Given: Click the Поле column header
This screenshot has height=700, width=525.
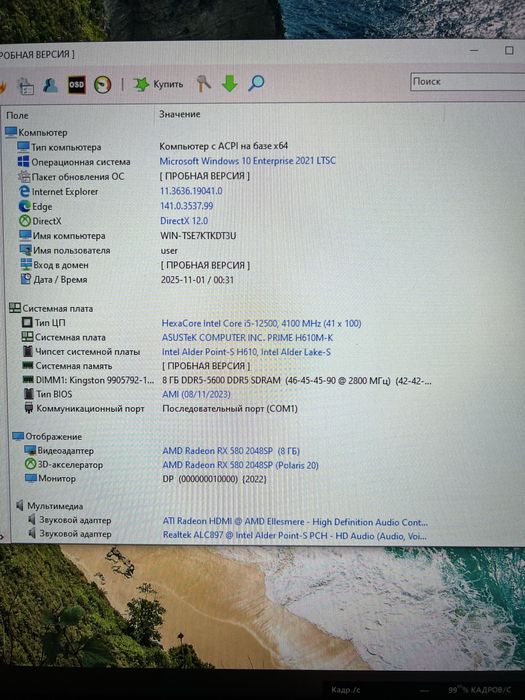Looking at the screenshot, I should tap(17, 116).
